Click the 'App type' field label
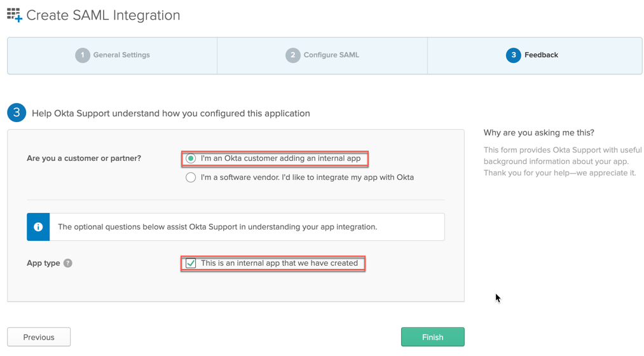The image size is (644, 356). pos(43,263)
